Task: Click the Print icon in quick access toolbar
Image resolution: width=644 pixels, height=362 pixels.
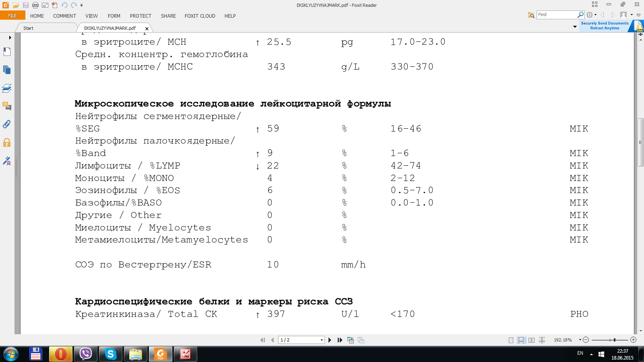Action: click(35, 5)
